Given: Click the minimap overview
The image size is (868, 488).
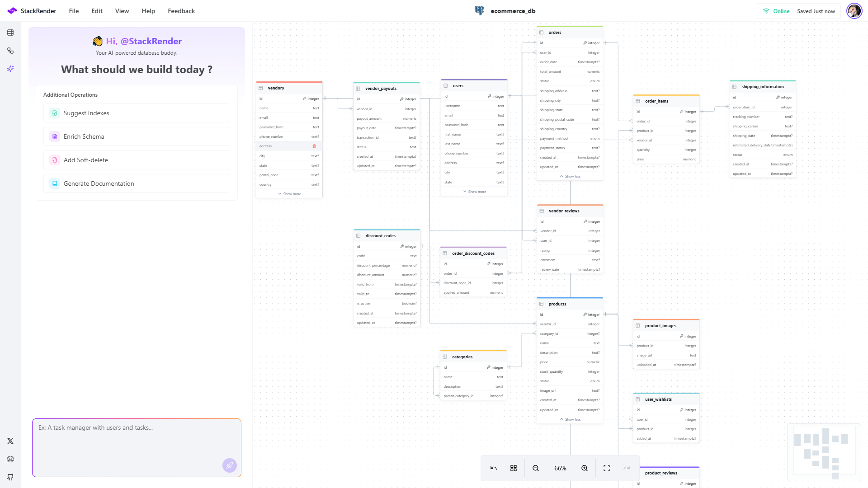Looking at the screenshot, I should (x=824, y=452).
